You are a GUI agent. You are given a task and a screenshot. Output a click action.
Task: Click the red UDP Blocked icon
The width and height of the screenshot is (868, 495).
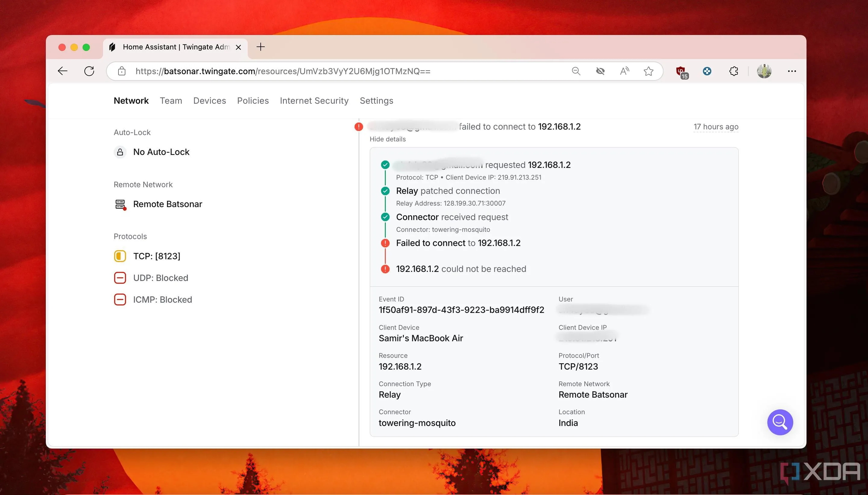point(120,278)
